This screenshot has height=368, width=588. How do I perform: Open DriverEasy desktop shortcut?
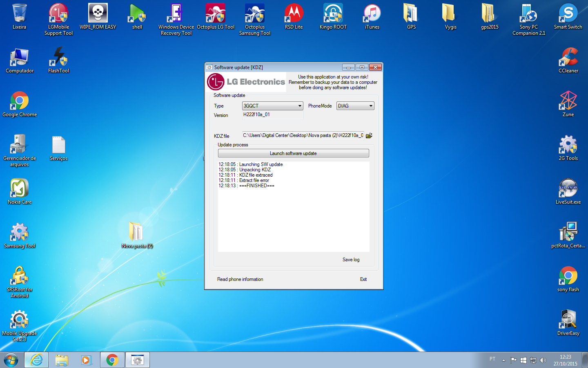(568, 323)
